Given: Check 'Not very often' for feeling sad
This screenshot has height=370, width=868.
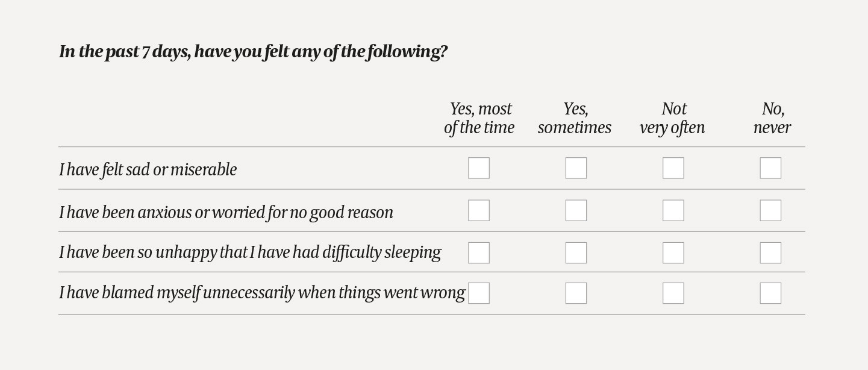Looking at the screenshot, I should click(673, 168).
